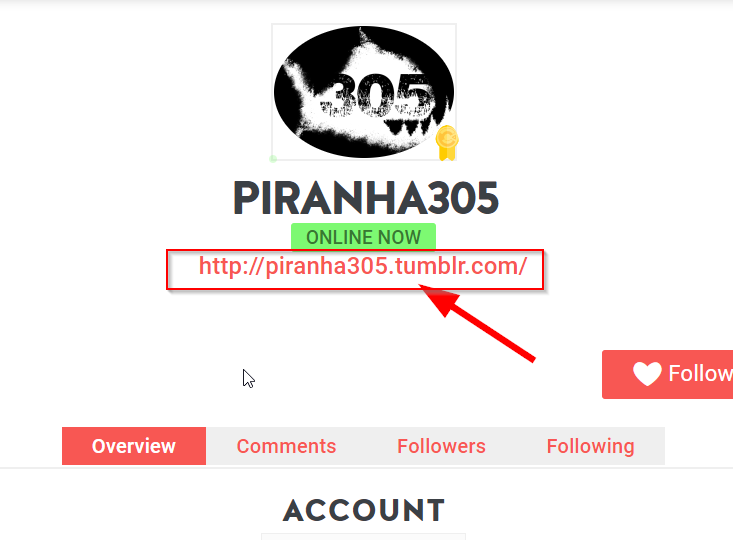Select the Overview tab
Viewport: 733px width, 540px height.
[x=134, y=446]
